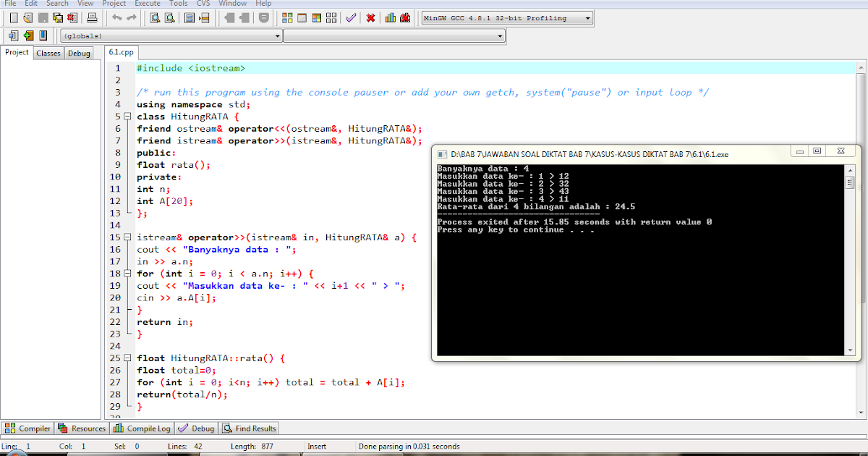Open the Compile Log bottom tab
Viewport: 868px width, 456px height.
tap(142, 428)
